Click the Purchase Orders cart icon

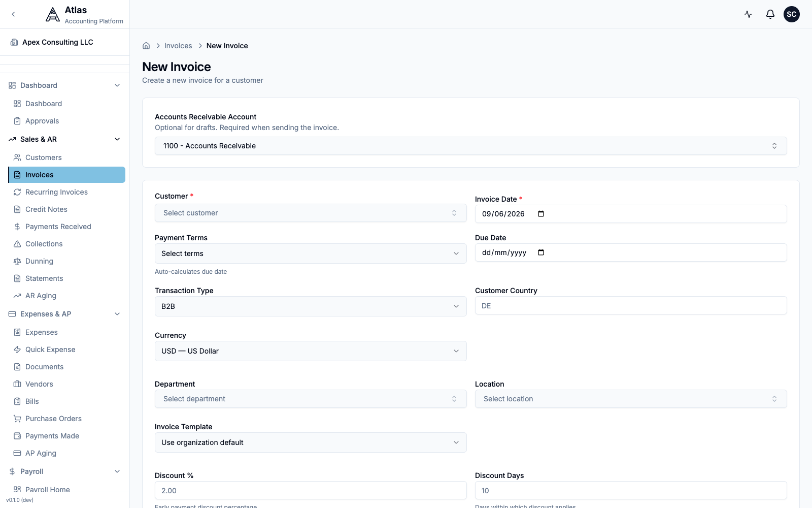(x=17, y=419)
